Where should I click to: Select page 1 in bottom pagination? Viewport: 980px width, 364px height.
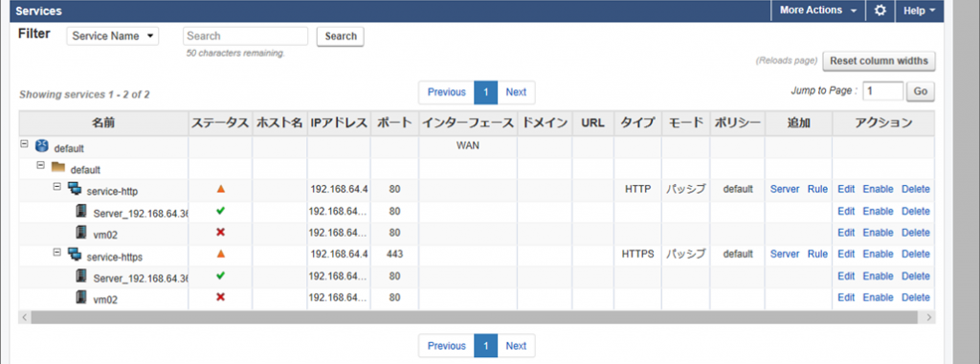point(485,346)
